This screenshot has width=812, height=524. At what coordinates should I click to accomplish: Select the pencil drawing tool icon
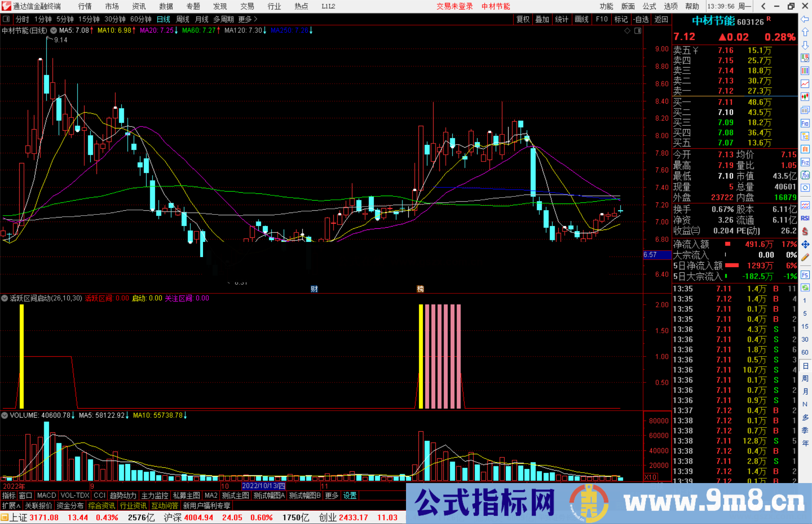pyautogui.click(x=805, y=258)
